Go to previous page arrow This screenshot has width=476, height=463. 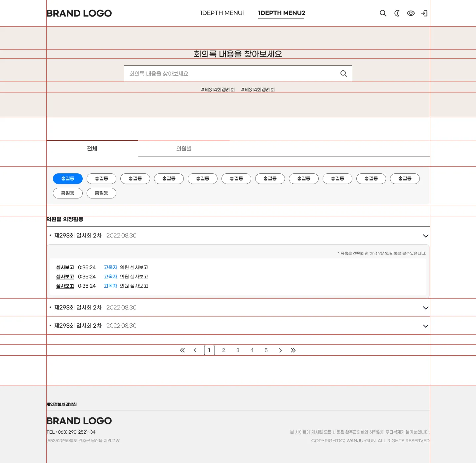pos(195,350)
